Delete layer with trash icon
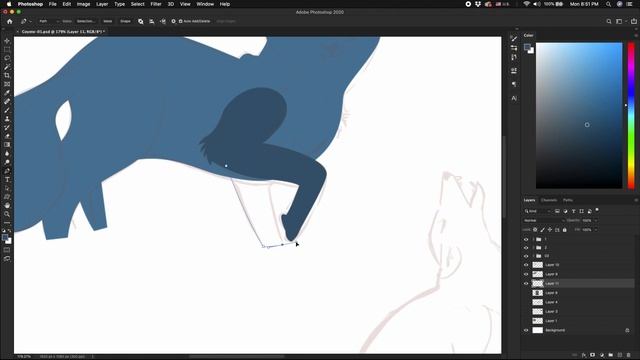Screen dimensions: 640x360 pos(629,355)
